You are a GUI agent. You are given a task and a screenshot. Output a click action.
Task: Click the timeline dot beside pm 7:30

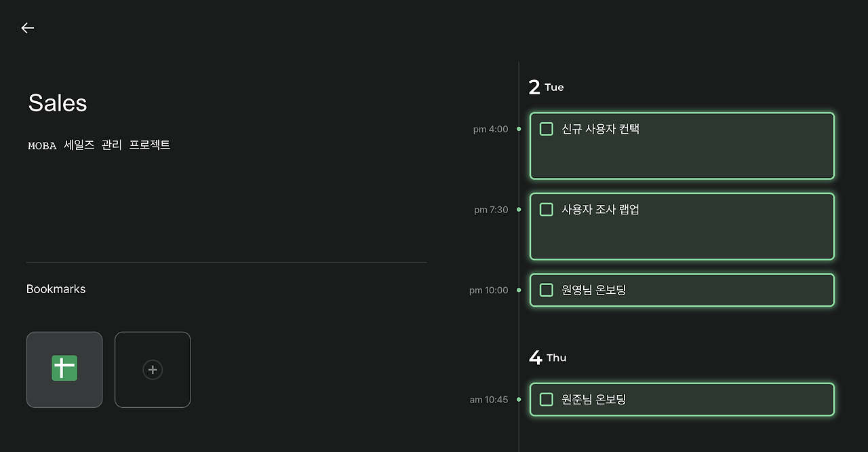519,210
